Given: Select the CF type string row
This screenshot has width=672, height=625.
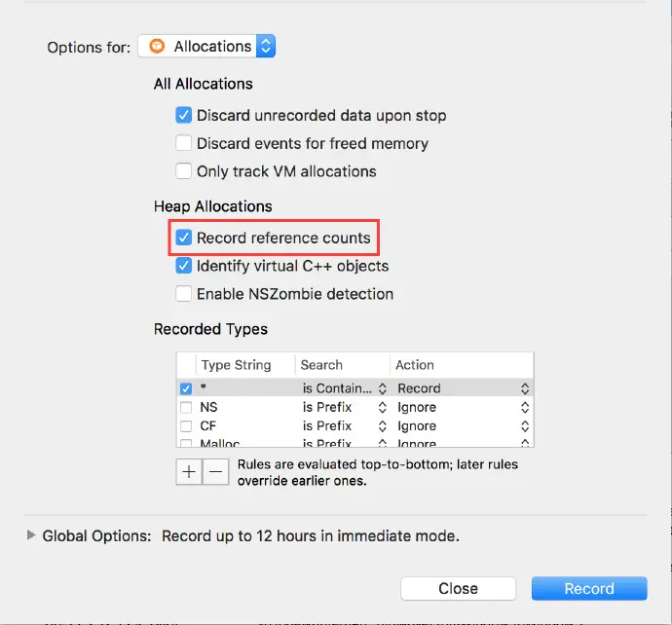Looking at the screenshot, I should click(243, 426).
